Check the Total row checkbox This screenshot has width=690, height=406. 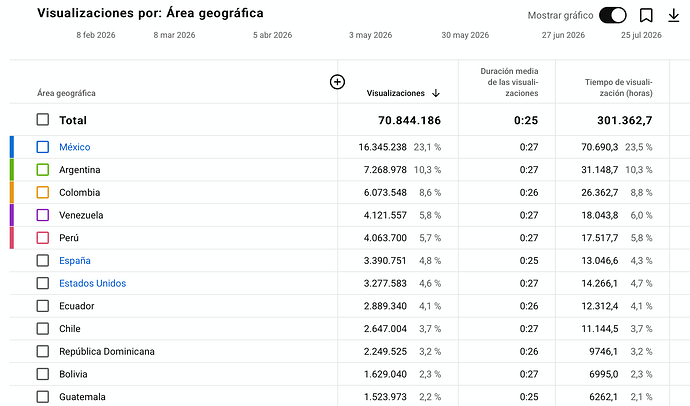[x=43, y=120]
